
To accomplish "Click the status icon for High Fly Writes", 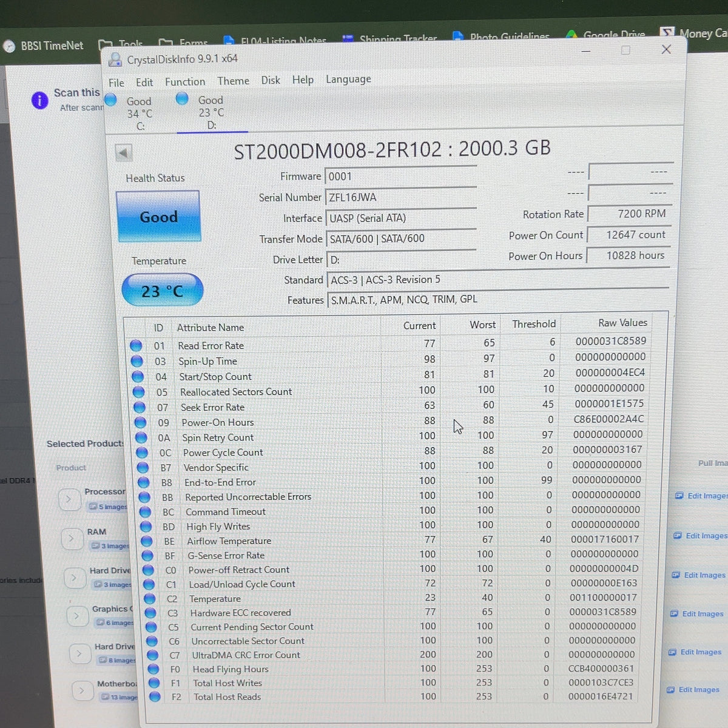I will tap(146, 527).
